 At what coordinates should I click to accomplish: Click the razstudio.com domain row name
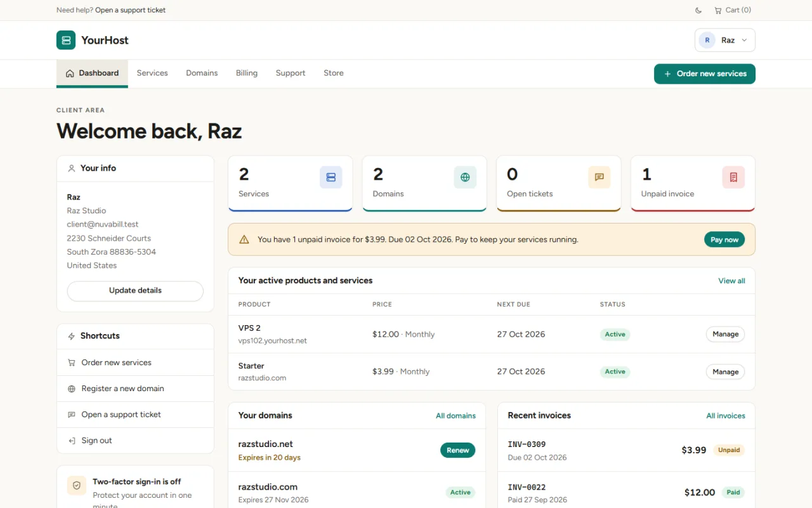(268, 487)
